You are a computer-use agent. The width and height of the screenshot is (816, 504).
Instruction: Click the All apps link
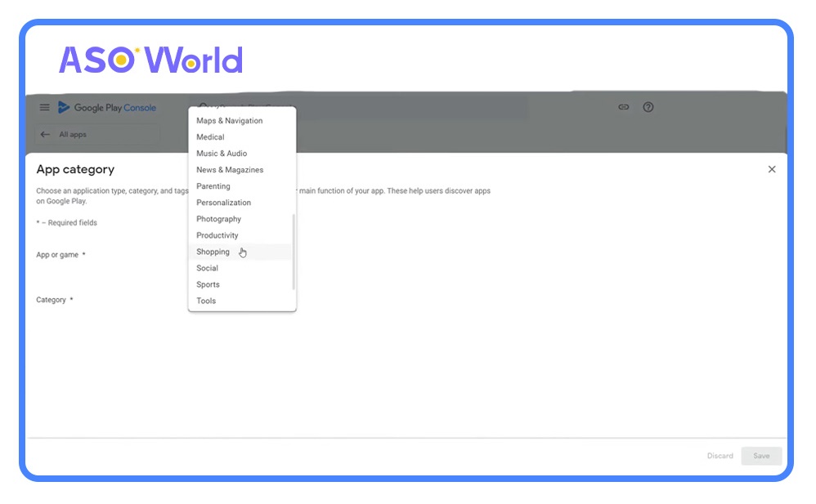(73, 134)
